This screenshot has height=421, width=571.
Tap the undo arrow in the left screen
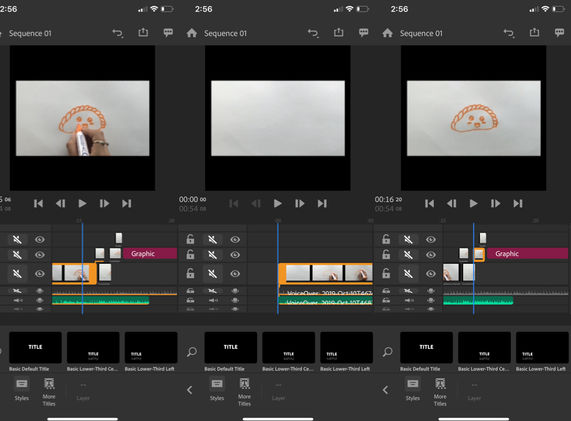[x=118, y=34]
